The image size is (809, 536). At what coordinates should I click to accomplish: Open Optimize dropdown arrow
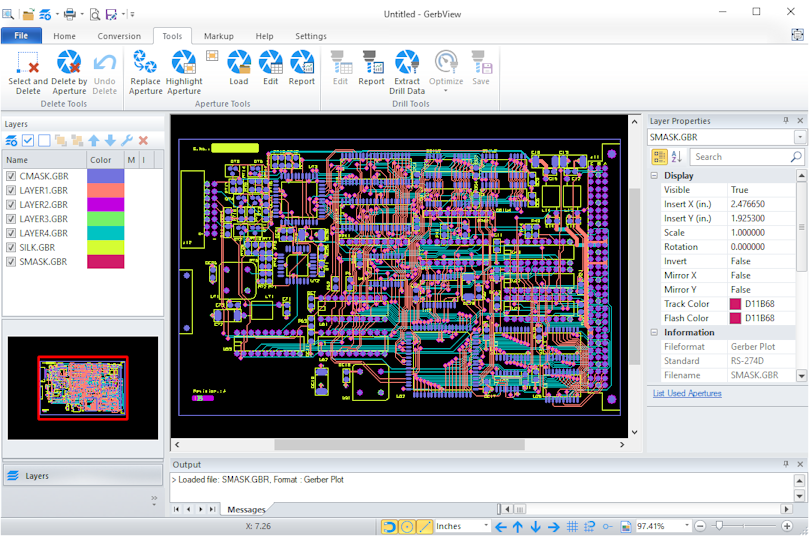click(x=446, y=91)
